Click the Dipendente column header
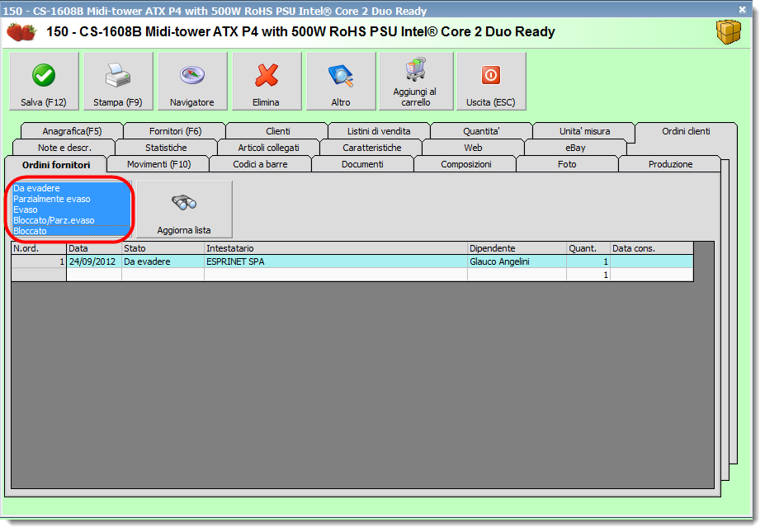This screenshot has width=765, height=532. 517,248
